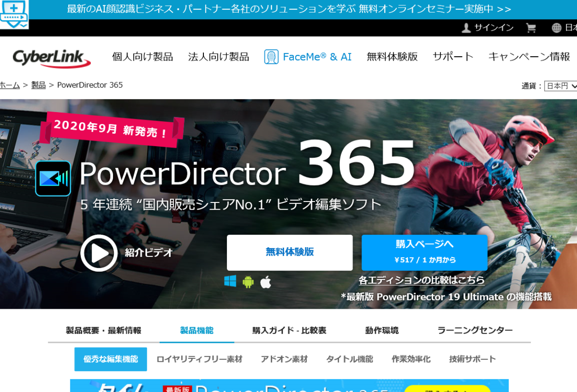
Task: Switch to the 動作環境 tab
Action: pyautogui.click(x=382, y=330)
